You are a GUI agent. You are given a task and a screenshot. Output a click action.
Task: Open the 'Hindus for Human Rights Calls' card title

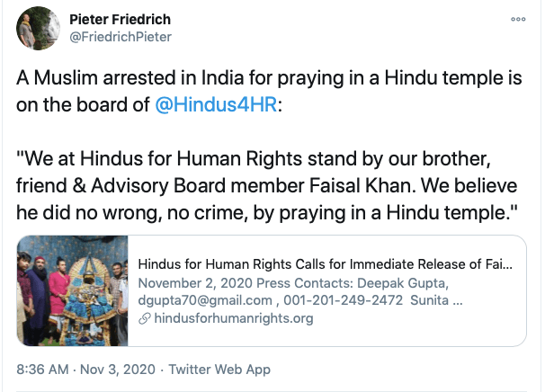(324, 266)
